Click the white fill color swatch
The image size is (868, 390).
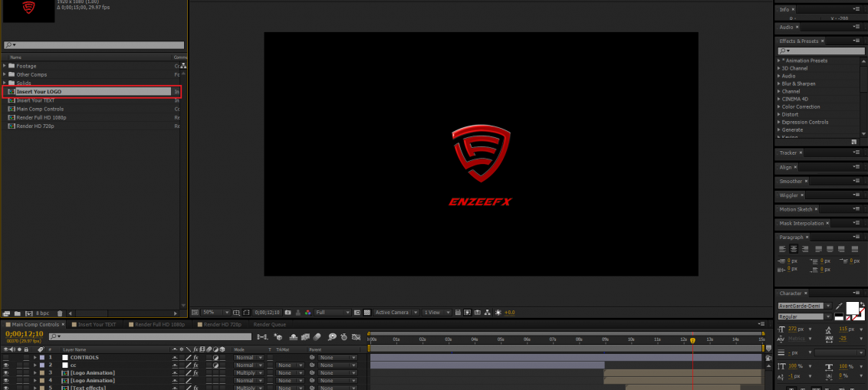tap(853, 308)
